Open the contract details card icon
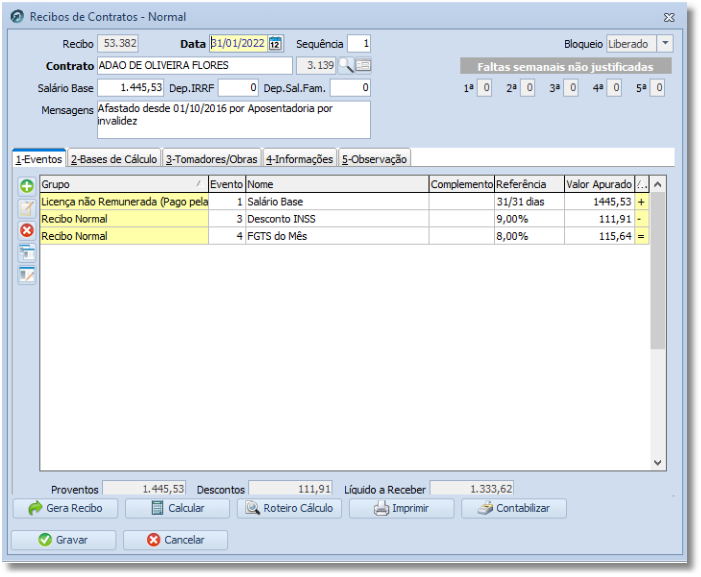 pyautogui.click(x=363, y=66)
